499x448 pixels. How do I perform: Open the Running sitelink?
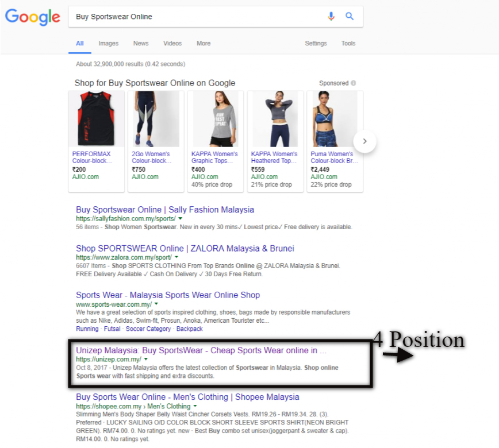click(87, 329)
